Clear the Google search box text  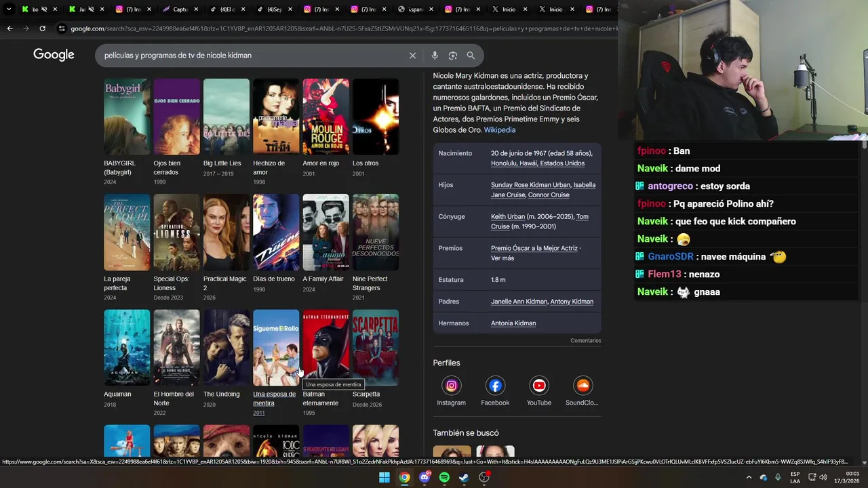pyautogui.click(x=412, y=56)
